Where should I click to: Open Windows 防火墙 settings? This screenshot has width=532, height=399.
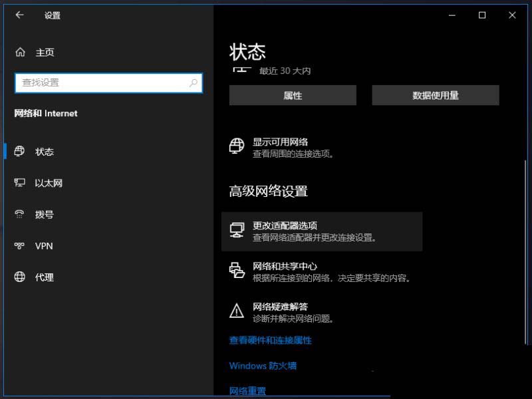[x=263, y=366]
